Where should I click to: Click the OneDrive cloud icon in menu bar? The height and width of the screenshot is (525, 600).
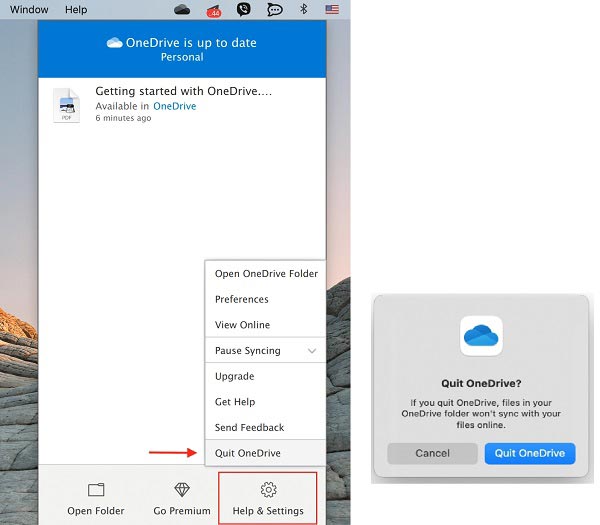[x=182, y=10]
